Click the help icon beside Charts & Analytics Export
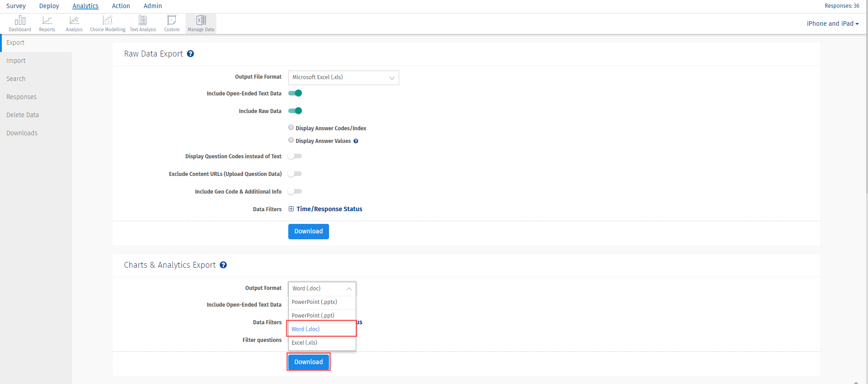Image resolution: width=868 pixels, height=384 pixels. pyautogui.click(x=223, y=265)
